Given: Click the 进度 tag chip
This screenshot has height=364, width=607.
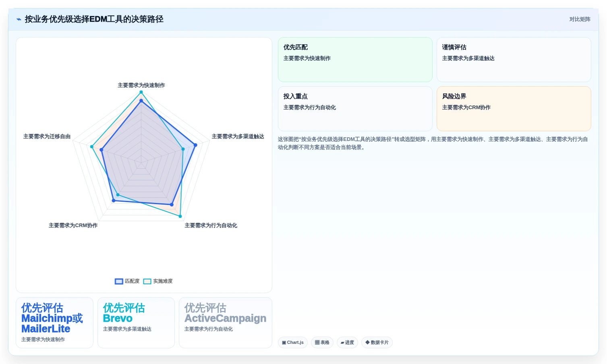Looking at the screenshot, I should click(347, 343).
